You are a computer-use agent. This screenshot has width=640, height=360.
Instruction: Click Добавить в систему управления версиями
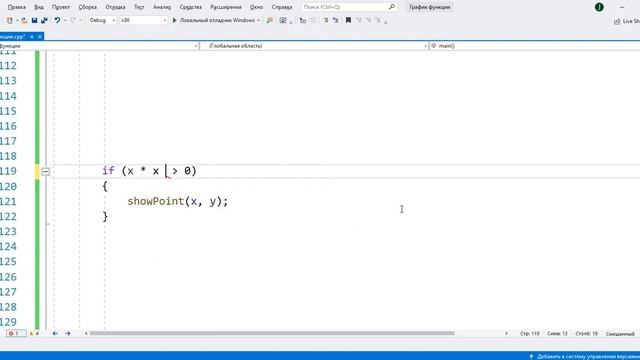click(x=584, y=356)
